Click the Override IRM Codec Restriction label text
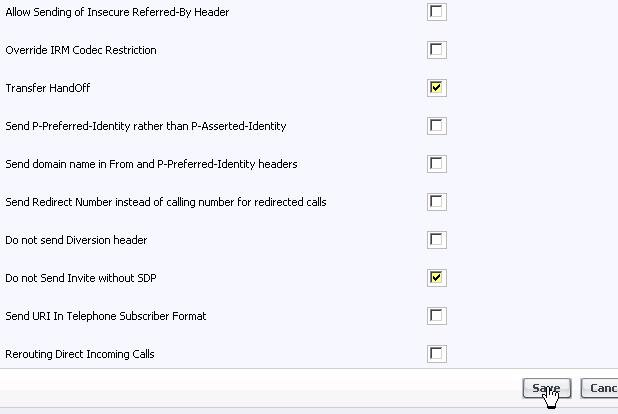Viewport: 618px width, 414px height. [81, 50]
